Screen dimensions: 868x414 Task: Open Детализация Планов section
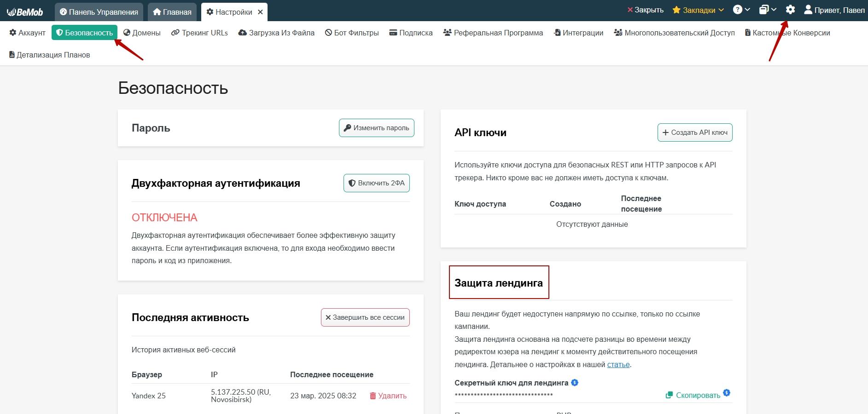tap(50, 55)
